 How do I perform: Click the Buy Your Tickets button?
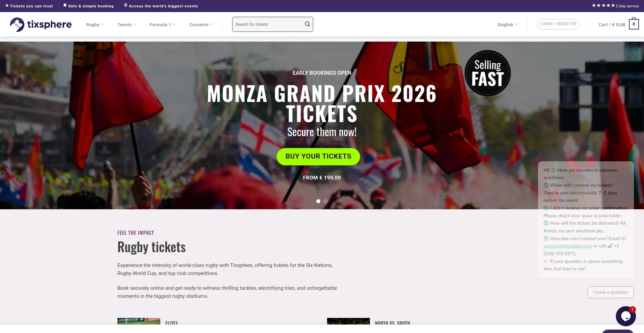click(x=318, y=157)
